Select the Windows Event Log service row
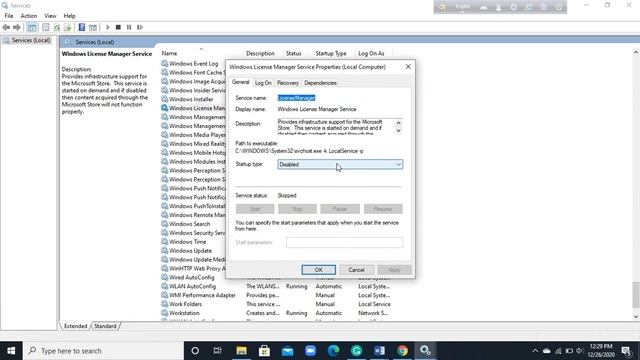640x360 pixels. (x=193, y=64)
